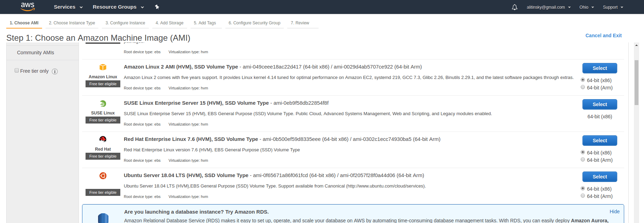Image resolution: width=644 pixels, height=223 pixels.
Task: Click the Red Hat Free tier eligible badge
Action: pos(103,156)
